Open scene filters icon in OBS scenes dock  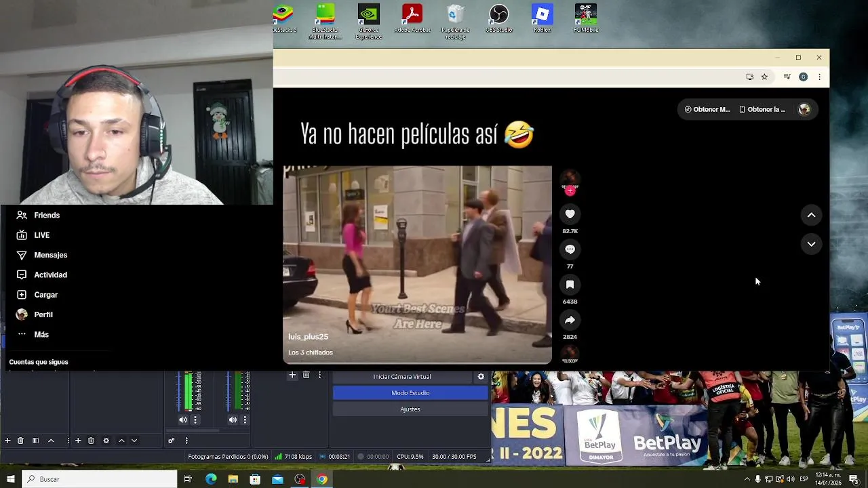[35, 441]
